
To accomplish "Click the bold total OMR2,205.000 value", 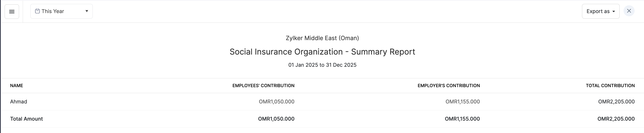I will (616, 119).
